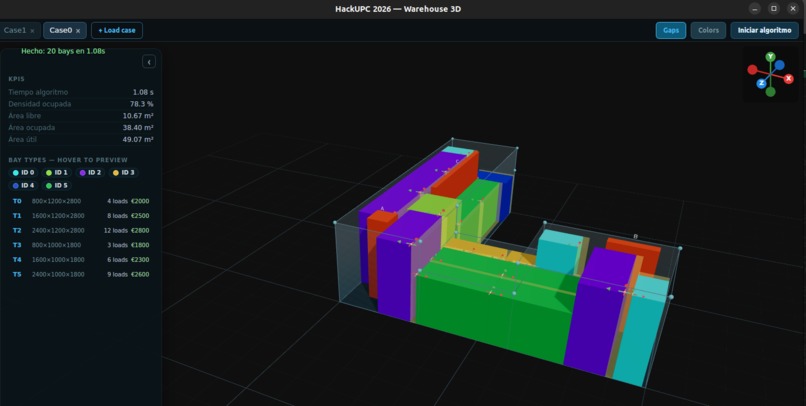Maximize the Warehouse 3D window
The width and height of the screenshot is (806, 406).
click(x=773, y=9)
